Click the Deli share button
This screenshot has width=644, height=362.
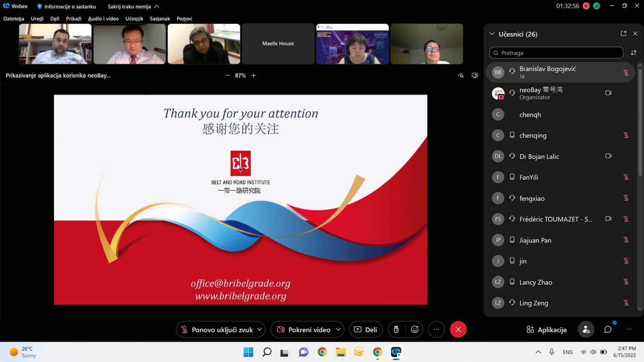click(366, 329)
